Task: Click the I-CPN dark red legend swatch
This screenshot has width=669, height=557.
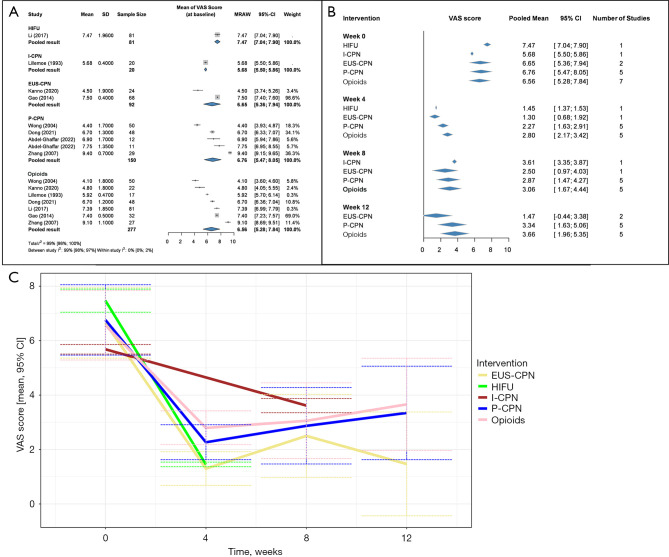Action: coord(483,398)
